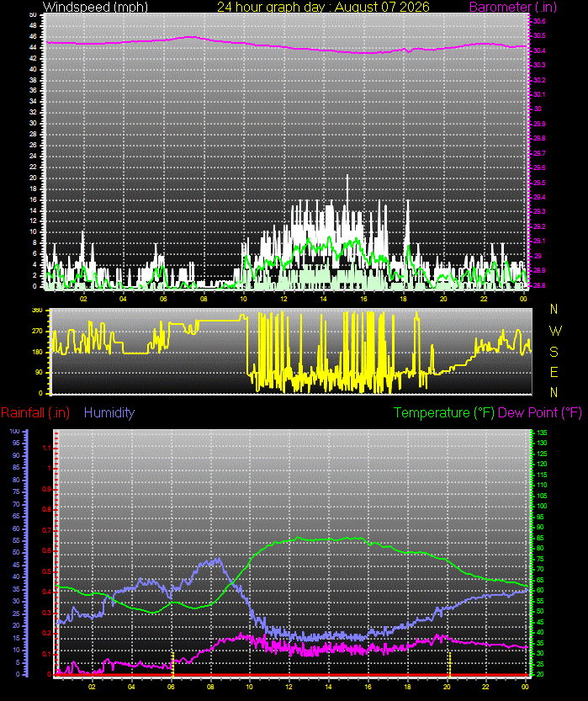This screenshot has width=588, height=701.
Task: Click hour label 12 under windspeed graph
Action: click(x=283, y=299)
